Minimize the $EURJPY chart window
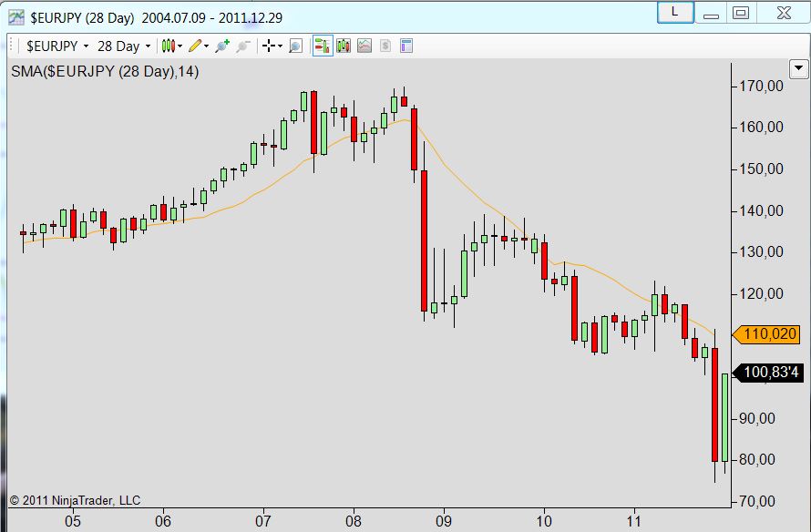 (x=711, y=13)
